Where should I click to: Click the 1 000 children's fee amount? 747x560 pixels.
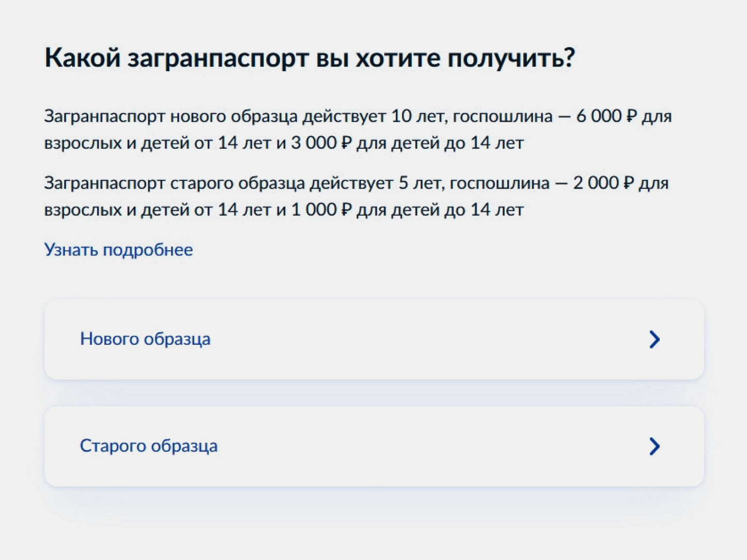coord(313,210)
